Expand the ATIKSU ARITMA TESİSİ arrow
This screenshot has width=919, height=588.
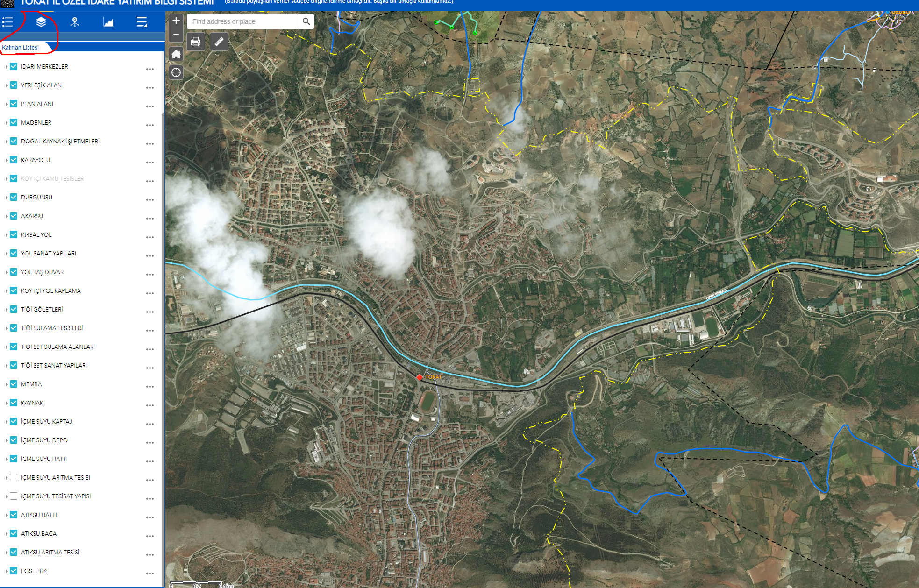pyautogui.click(x=7, y=553)
